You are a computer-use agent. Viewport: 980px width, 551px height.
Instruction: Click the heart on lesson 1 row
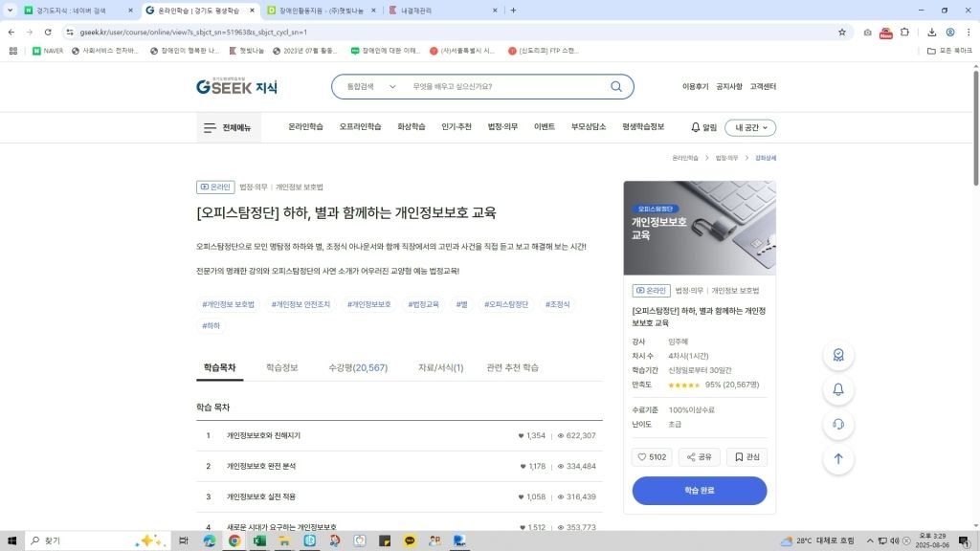pyautogui.click(x=522, y=436)
